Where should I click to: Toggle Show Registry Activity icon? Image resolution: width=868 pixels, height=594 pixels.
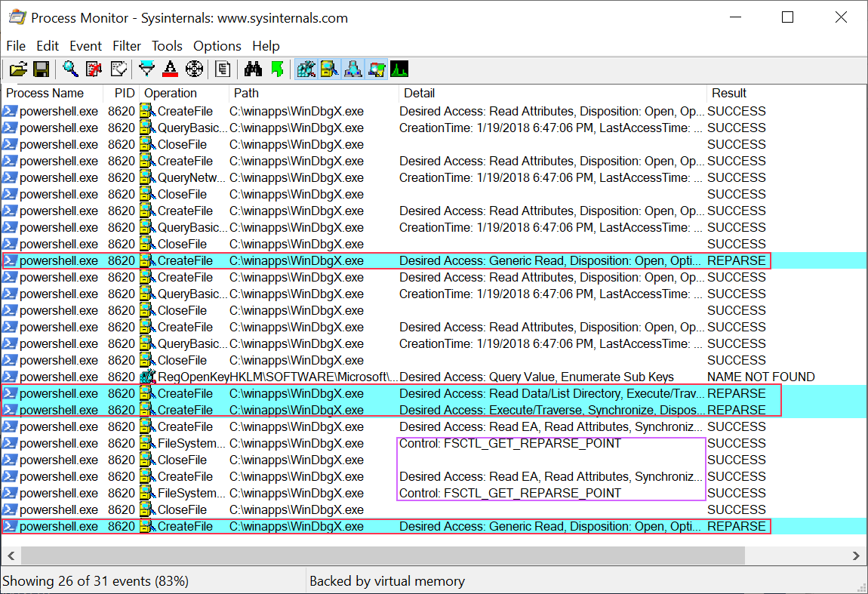pyautogui.click(x=306, y=69)
